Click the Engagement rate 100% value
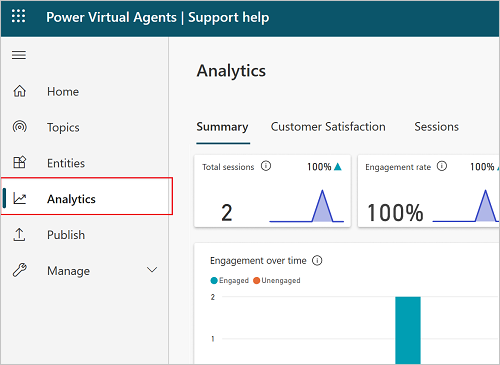The height and width of the screenshot is (365, 500). tap(395, 213)
